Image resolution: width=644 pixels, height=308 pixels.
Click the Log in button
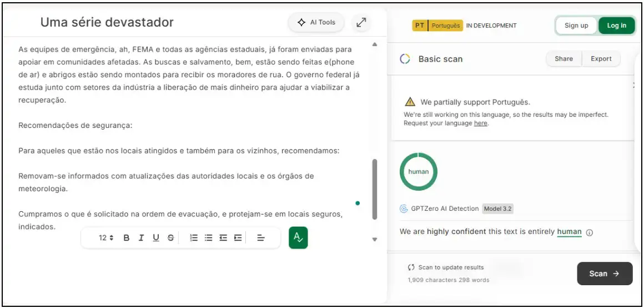pos(616,26)
